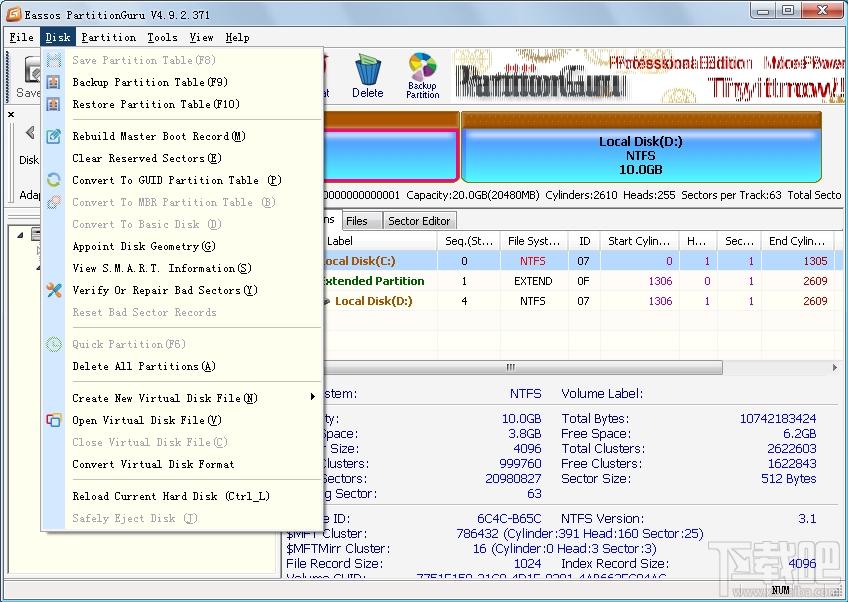Click the Total Bytes value 10742183424
Viewport: 848px width, 602px height.
(x=778, y=418)
